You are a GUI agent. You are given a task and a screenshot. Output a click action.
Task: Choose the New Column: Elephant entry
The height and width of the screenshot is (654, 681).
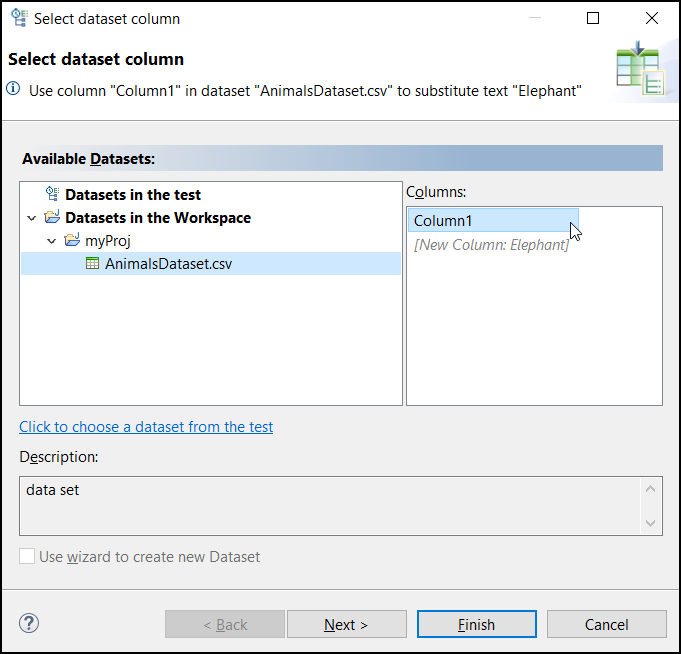click(491, 244)
